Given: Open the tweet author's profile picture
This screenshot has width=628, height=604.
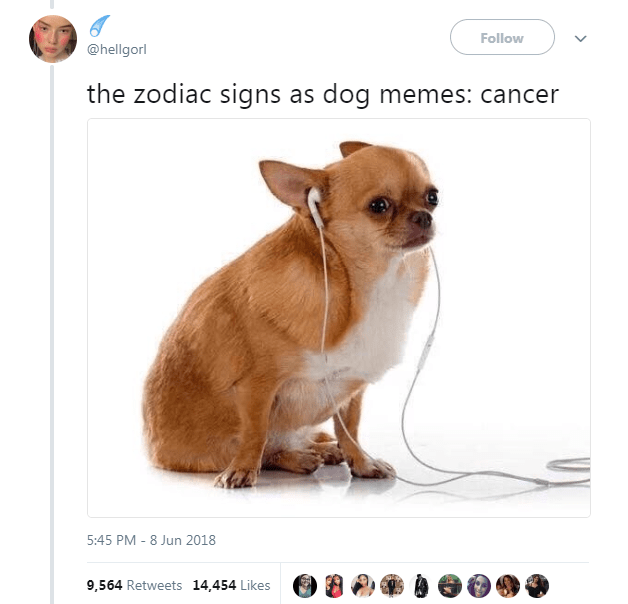Looking at the screenshot, I should [53, 39].
